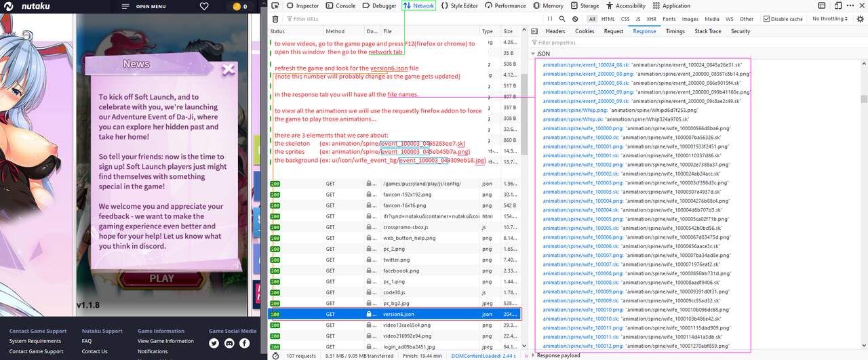Open the Application panel
The width and height of the screenshot is (868, 360).
click(x=671, y=5)
